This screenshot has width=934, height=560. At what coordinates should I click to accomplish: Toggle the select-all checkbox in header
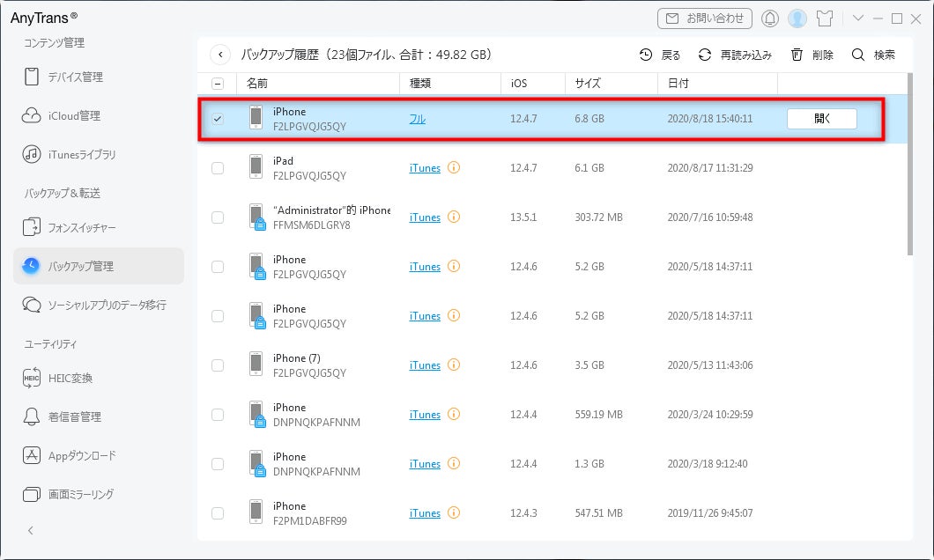218,84
